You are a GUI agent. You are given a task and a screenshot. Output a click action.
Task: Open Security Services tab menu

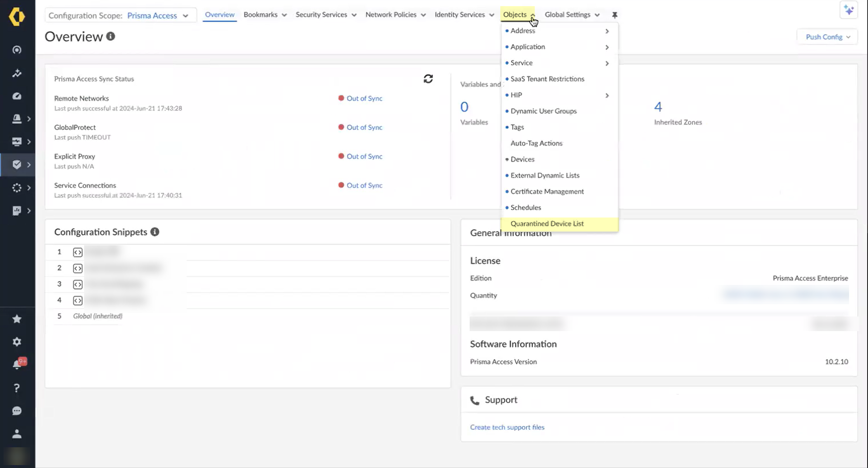pos(325,15)
